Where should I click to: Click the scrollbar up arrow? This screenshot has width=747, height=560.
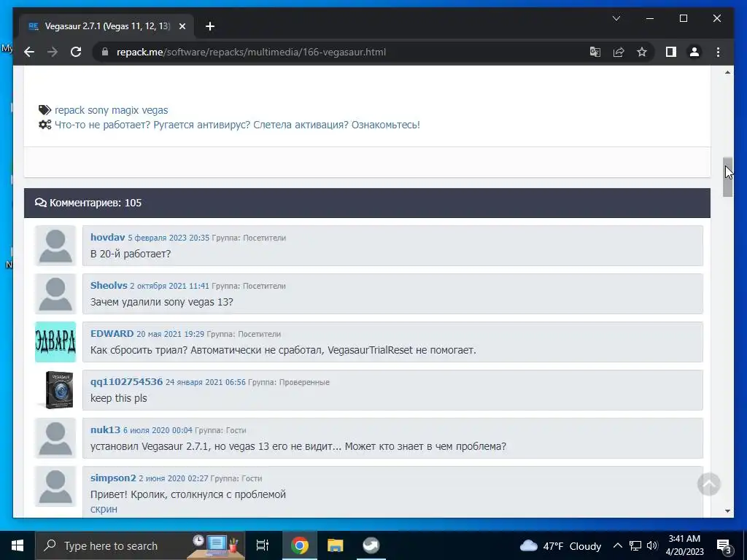tap(727, 72)
